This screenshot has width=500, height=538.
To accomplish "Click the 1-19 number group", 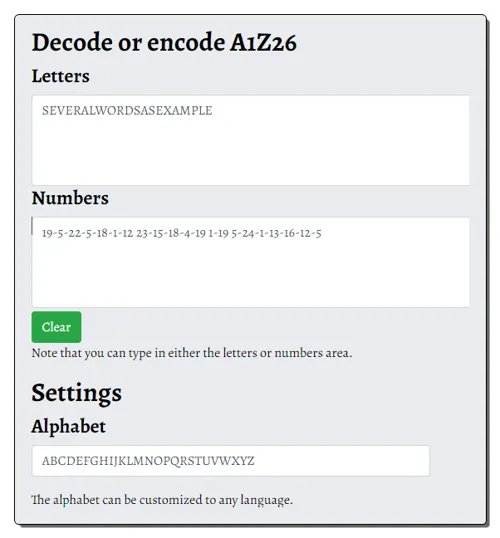I will pos(218,233).
